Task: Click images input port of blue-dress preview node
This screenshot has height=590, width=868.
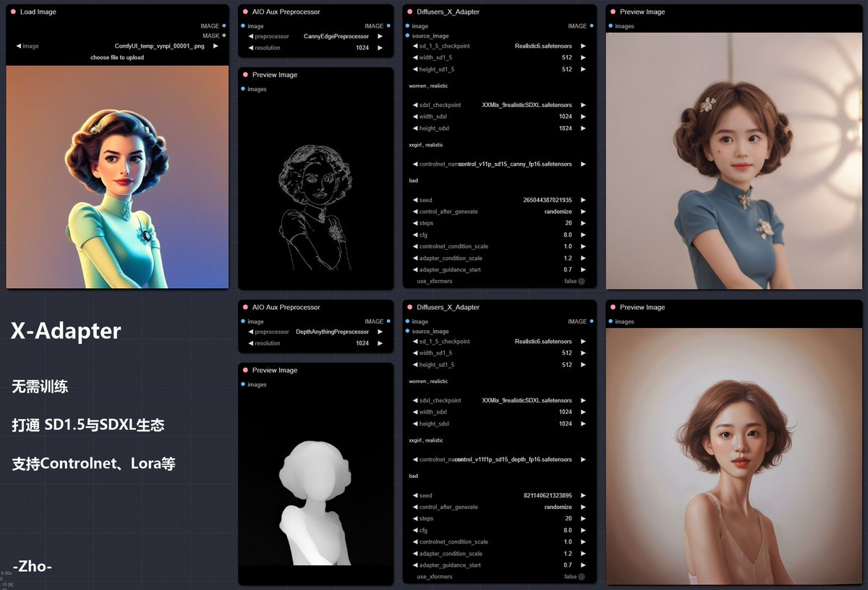Action: tap(610, 26)
